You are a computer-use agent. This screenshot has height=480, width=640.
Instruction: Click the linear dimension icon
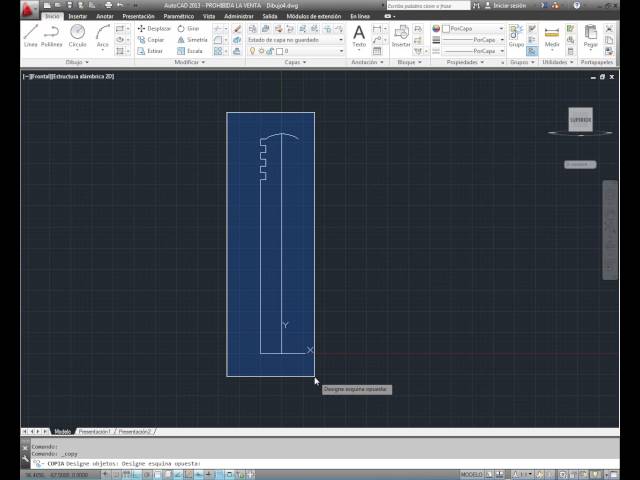[x=377, y=29]
